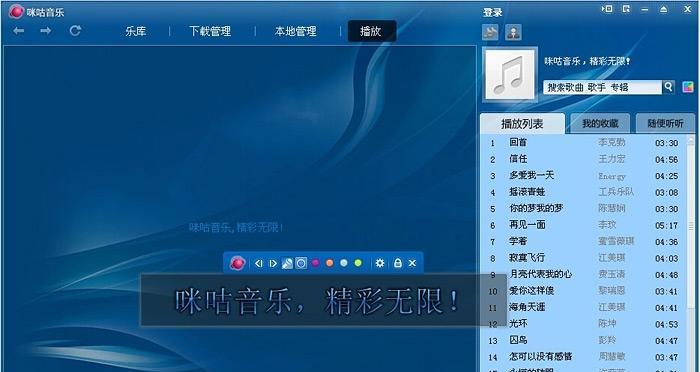
Task: Select the purple lyric color dot
Action: [316, 263]
